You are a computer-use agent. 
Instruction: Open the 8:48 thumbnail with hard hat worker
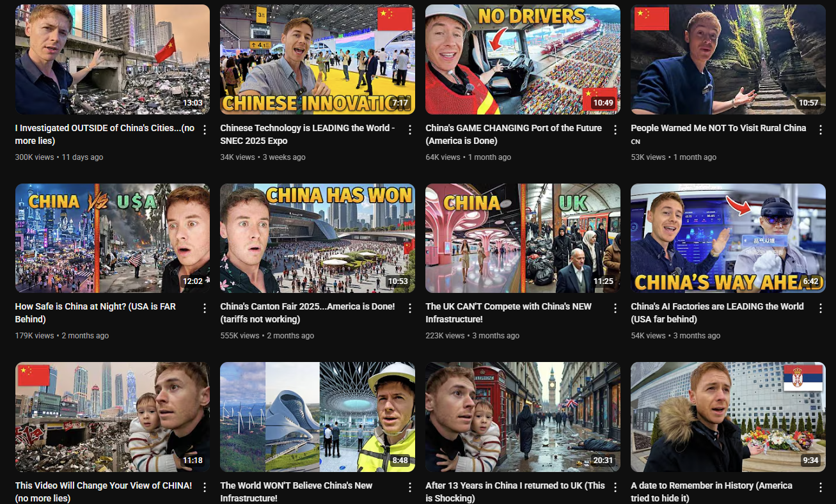point(317,417)
